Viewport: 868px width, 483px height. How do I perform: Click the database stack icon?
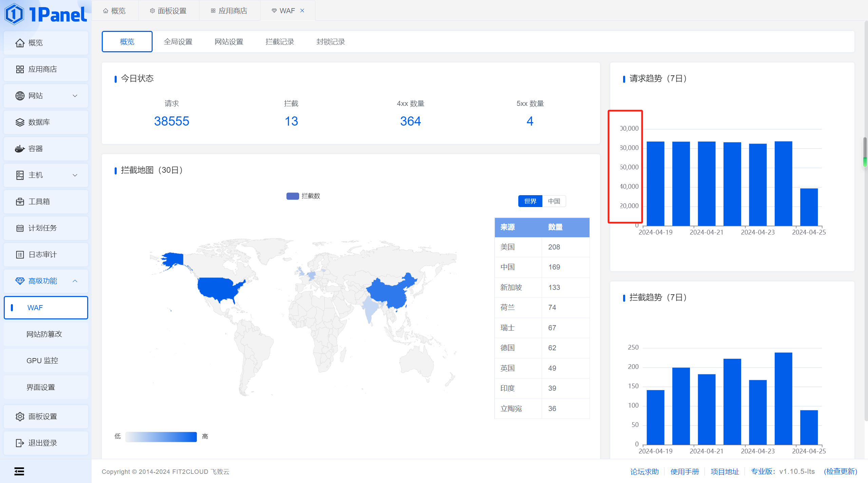pos(20,122)
